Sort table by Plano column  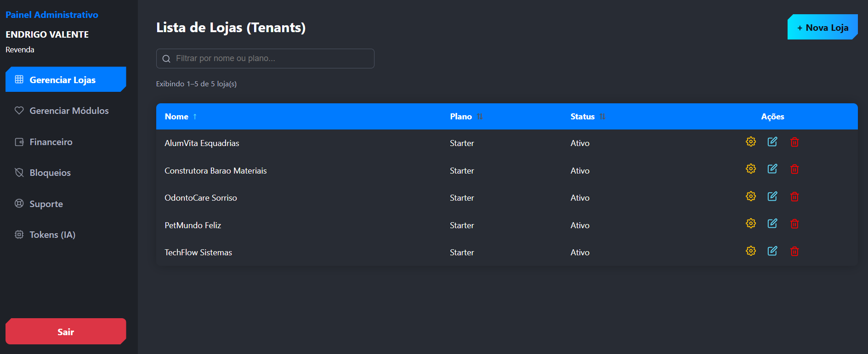pyautogui.click(x=466, y=117)
